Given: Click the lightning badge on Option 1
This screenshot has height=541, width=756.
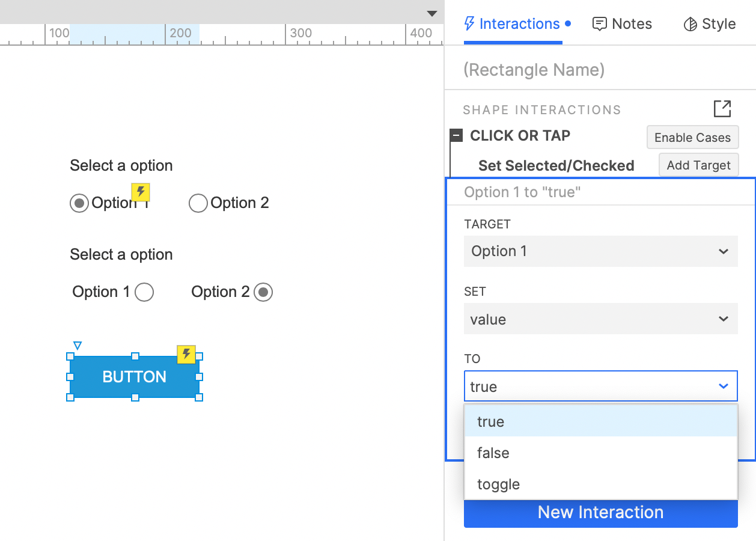Looking at the screenshot, I should [141, 192].
